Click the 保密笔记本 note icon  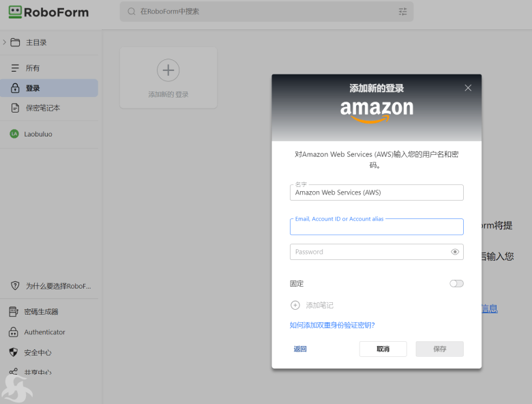(x=15, y=108)
